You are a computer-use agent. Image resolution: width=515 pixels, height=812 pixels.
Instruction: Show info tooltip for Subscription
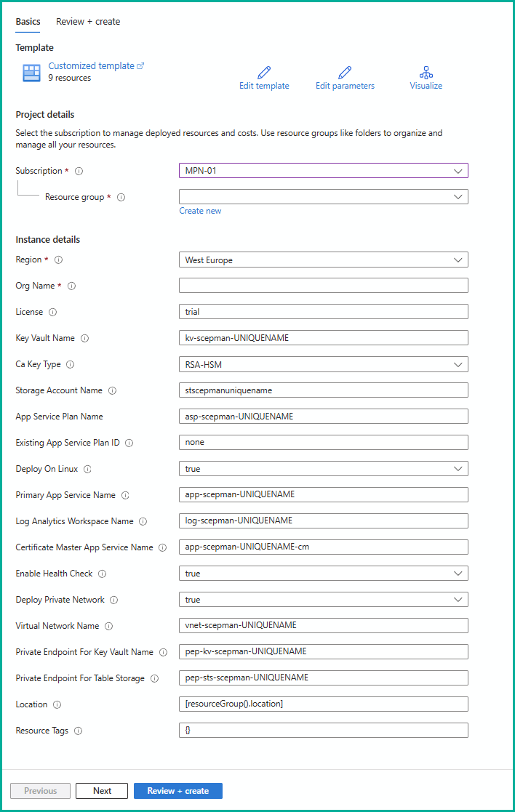(x=79, y=172)
